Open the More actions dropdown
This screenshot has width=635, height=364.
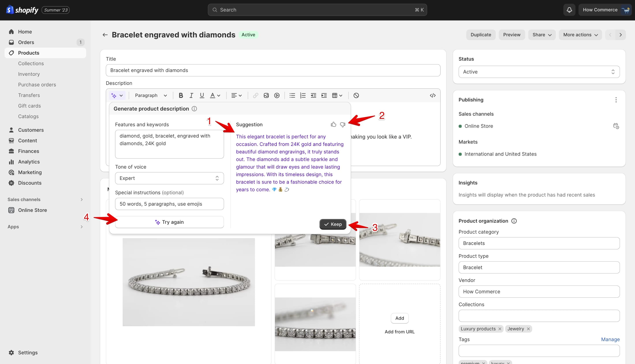pos(580,35)
